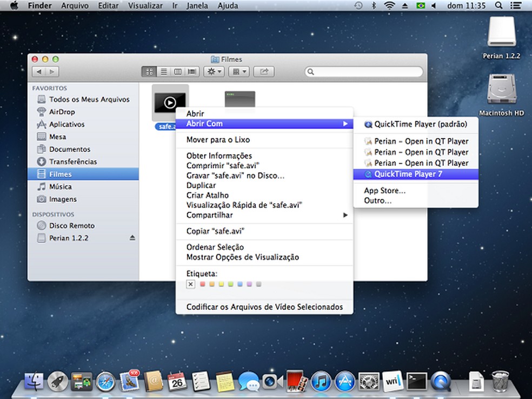
Task: Open the item arrangement dropdown in the toolbar
Action: 238,71
